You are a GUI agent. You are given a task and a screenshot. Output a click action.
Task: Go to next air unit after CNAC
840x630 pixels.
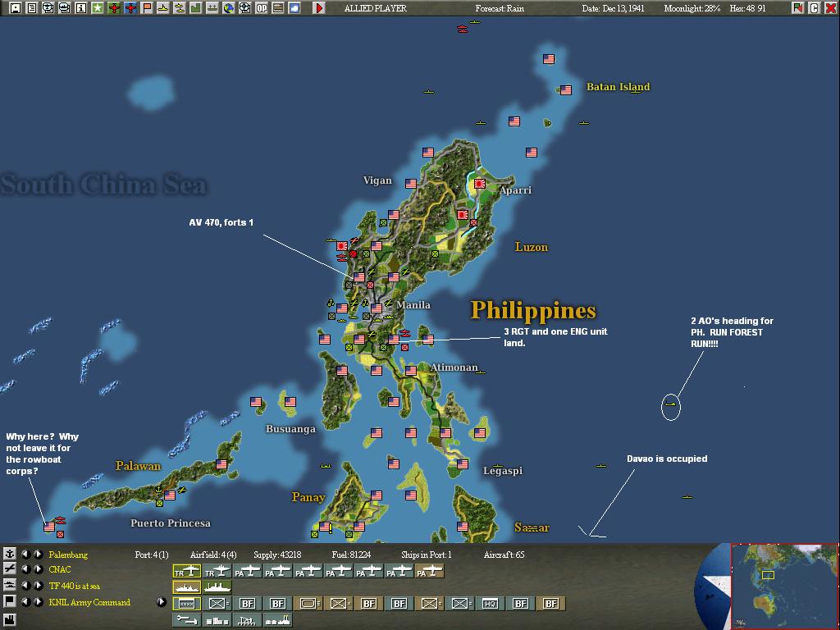point(38,569)
